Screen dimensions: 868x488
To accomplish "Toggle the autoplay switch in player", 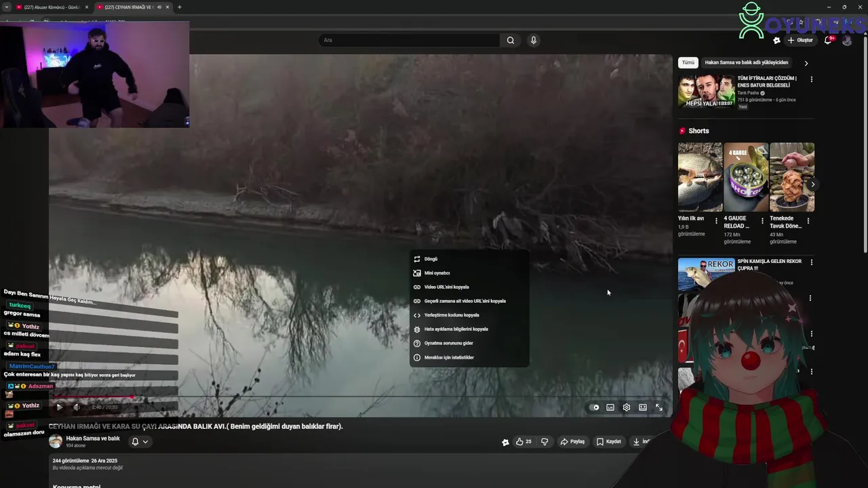I will coord(595,407).
